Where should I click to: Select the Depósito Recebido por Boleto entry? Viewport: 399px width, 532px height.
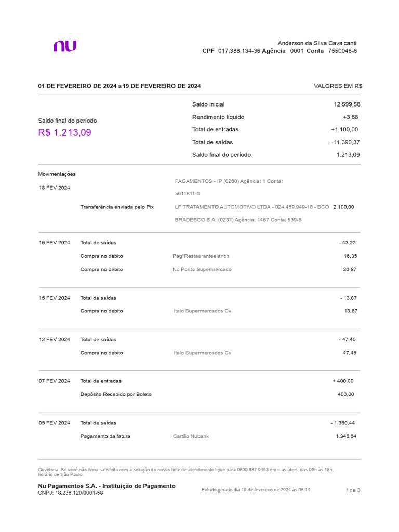(x=116, y=394)
